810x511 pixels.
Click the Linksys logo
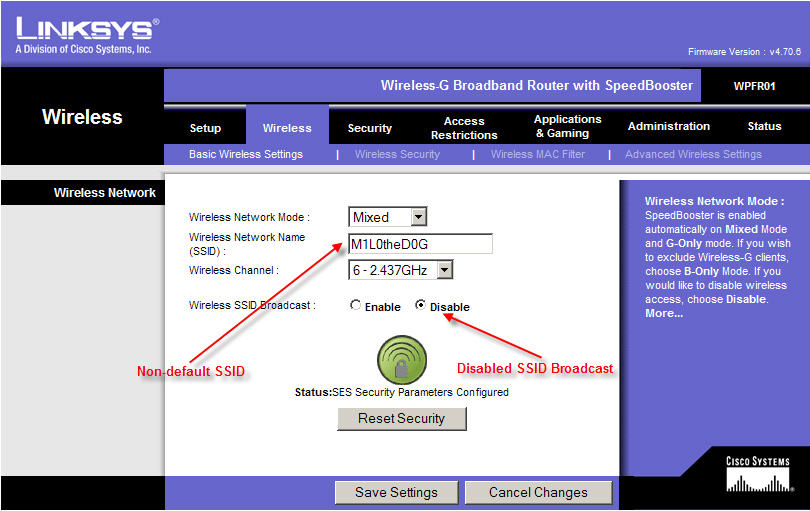[x=86, y=33]
